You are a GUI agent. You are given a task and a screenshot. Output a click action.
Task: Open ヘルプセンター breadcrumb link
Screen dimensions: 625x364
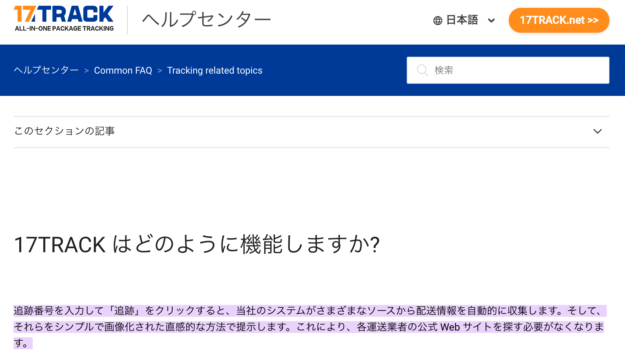(x=46, y=70)
